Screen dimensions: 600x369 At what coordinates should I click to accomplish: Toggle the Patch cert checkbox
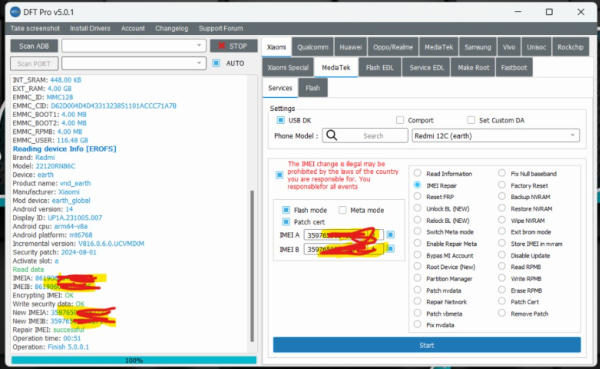click(x=286, y=222)
